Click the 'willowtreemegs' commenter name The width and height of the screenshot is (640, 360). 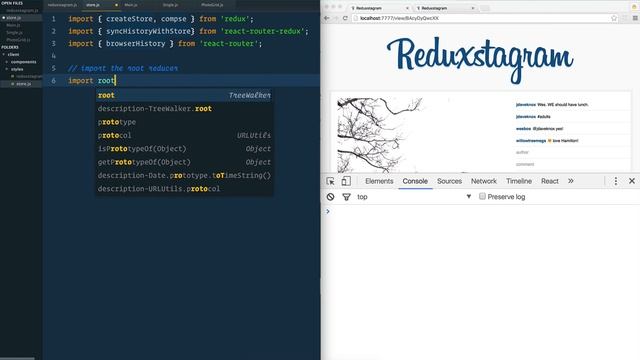tap(531, 141)
